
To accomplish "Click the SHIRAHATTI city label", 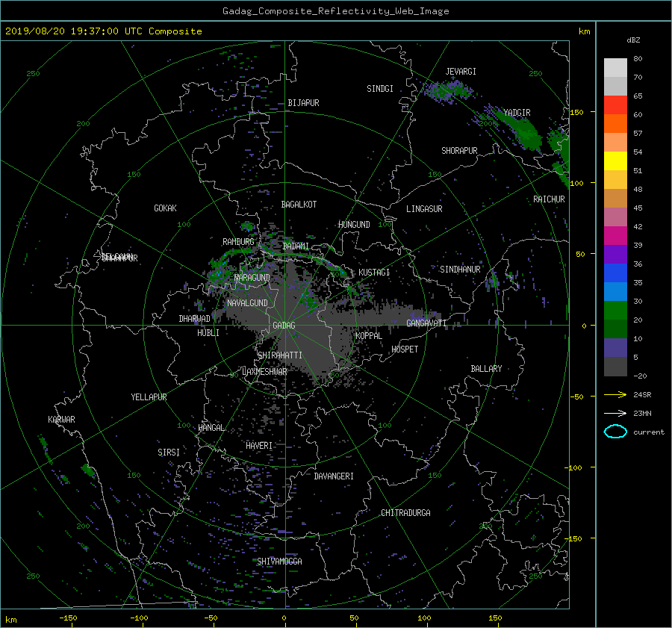I will coord(280,355).
